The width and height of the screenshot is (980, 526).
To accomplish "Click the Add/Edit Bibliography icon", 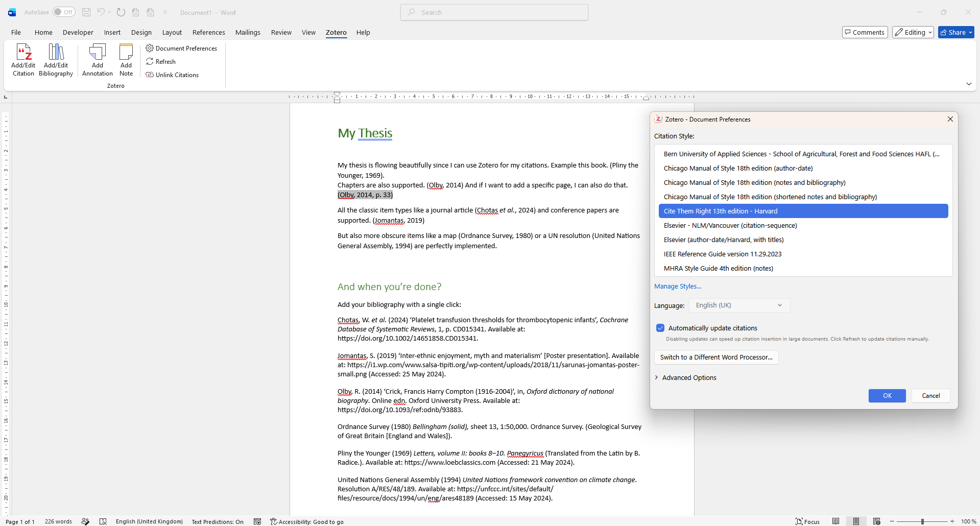I will click(56, 60).
